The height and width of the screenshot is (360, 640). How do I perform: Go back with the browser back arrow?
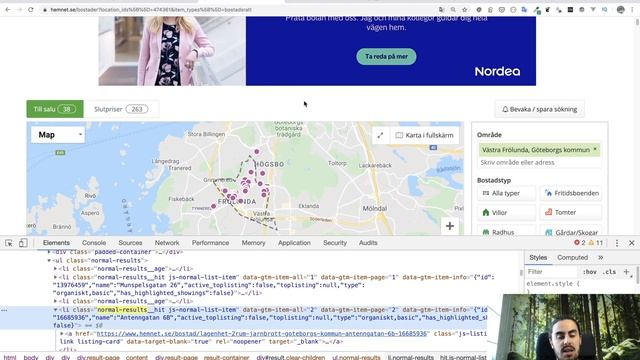8,9
